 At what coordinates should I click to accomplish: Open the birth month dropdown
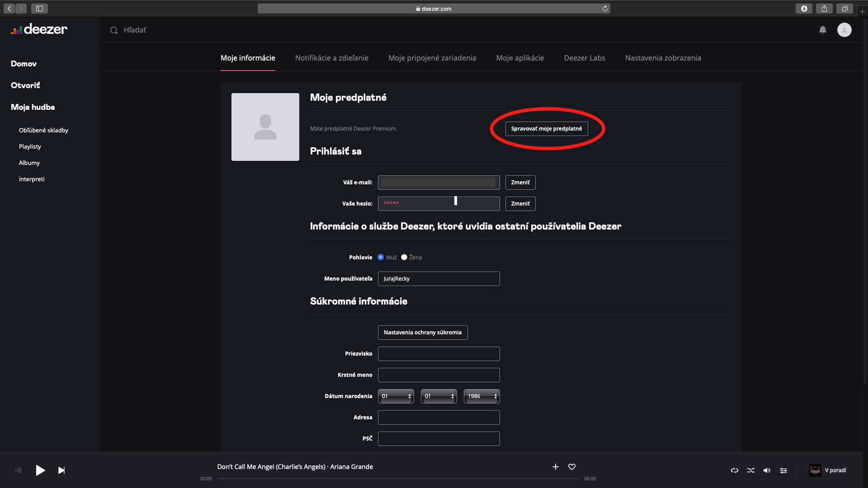pyautogui.click(x=439, y=396)
